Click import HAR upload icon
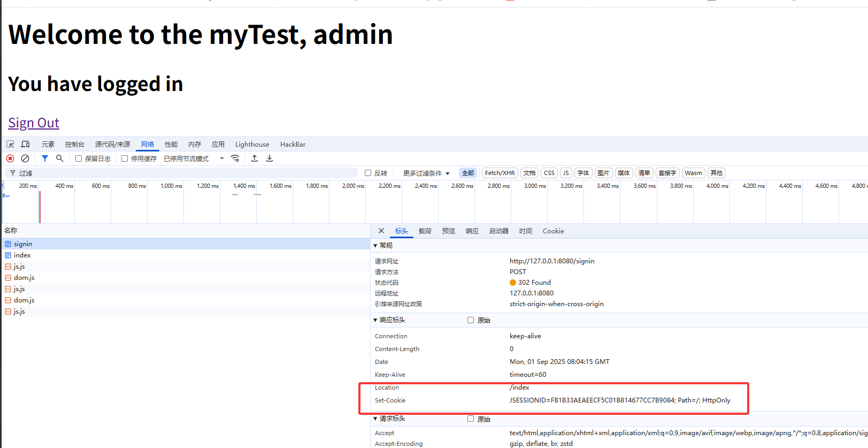The image size is (868, 448). [x=255, y=158]
